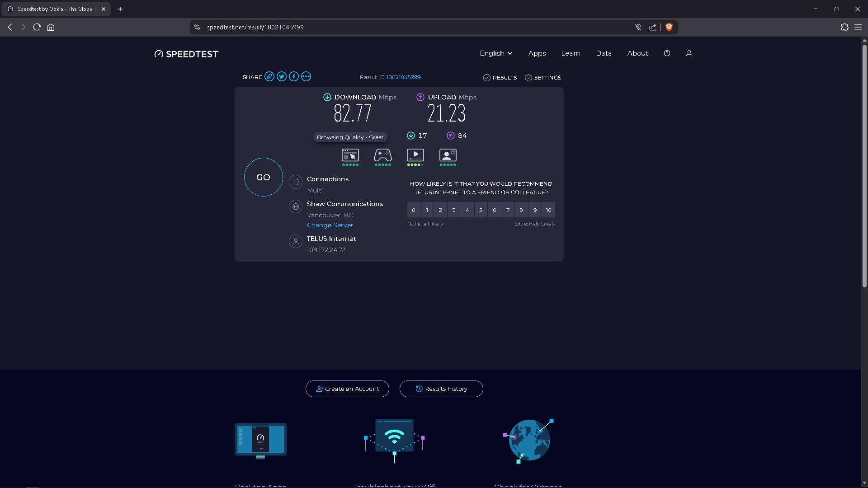View site information icon
The height and width of the screenshot is (488, 868).
(197, 27)
